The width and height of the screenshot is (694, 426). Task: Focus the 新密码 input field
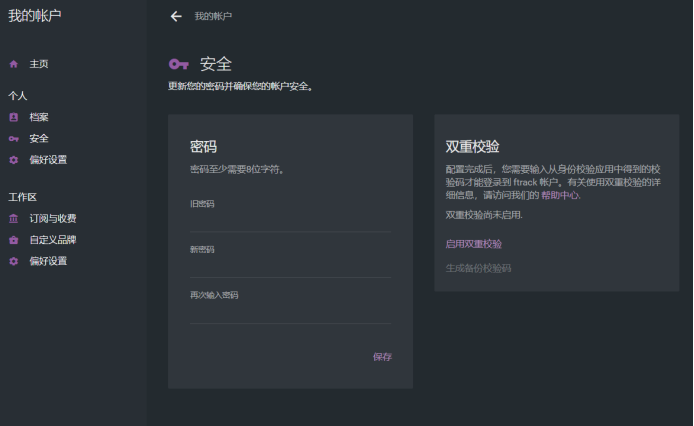290,267
